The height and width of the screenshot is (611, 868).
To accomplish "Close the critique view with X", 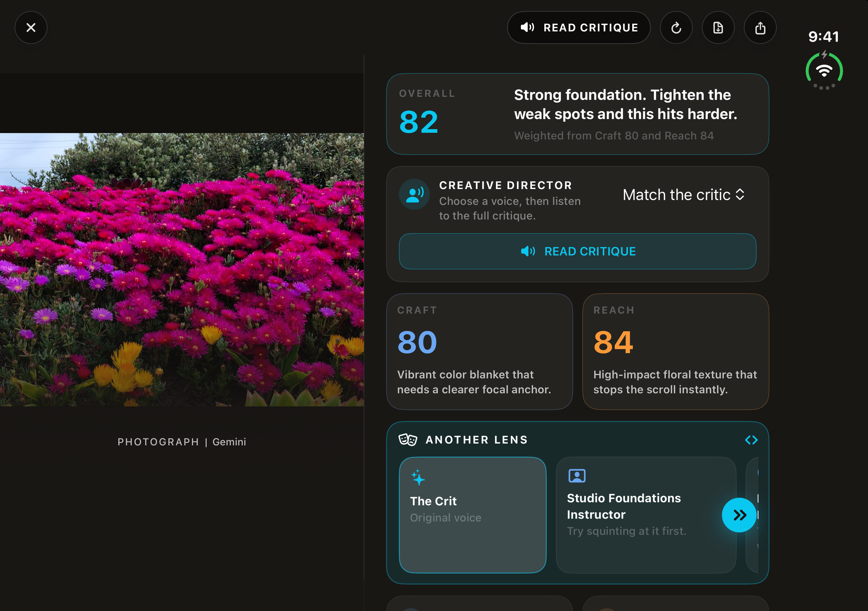I will click(31, 28).
